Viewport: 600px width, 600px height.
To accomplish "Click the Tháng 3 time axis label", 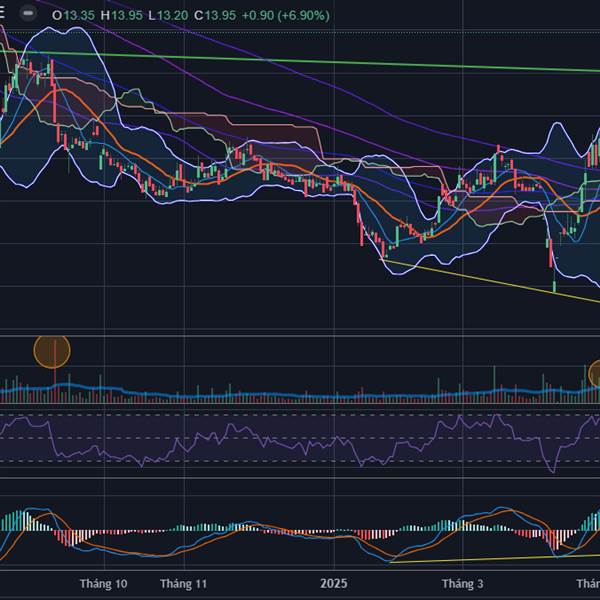I will pos(462,583).
